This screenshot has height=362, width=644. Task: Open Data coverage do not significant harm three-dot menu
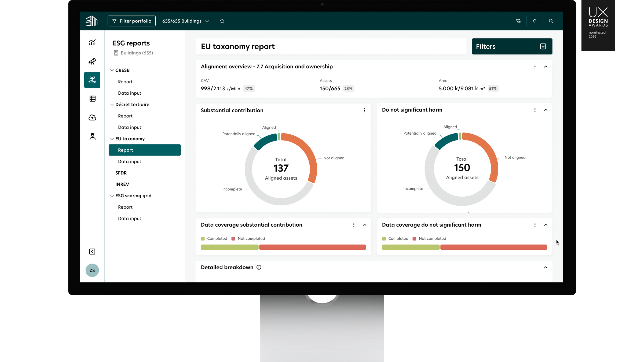[535, 225]
